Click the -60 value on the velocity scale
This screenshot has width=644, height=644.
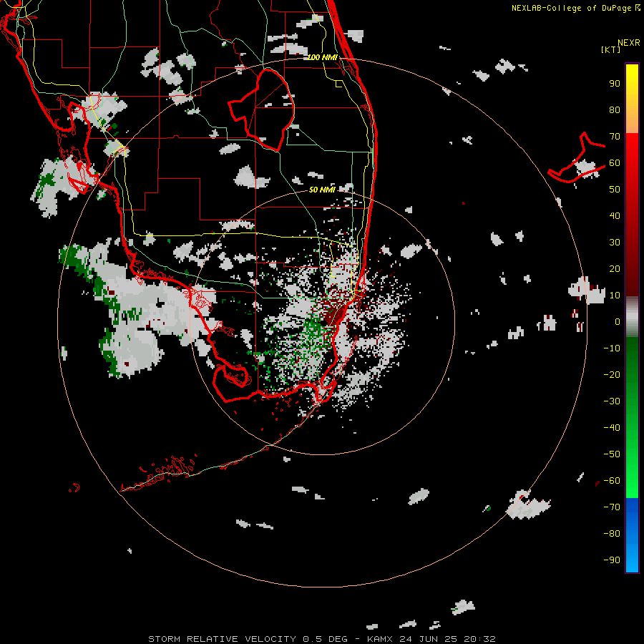coord(612,481)
